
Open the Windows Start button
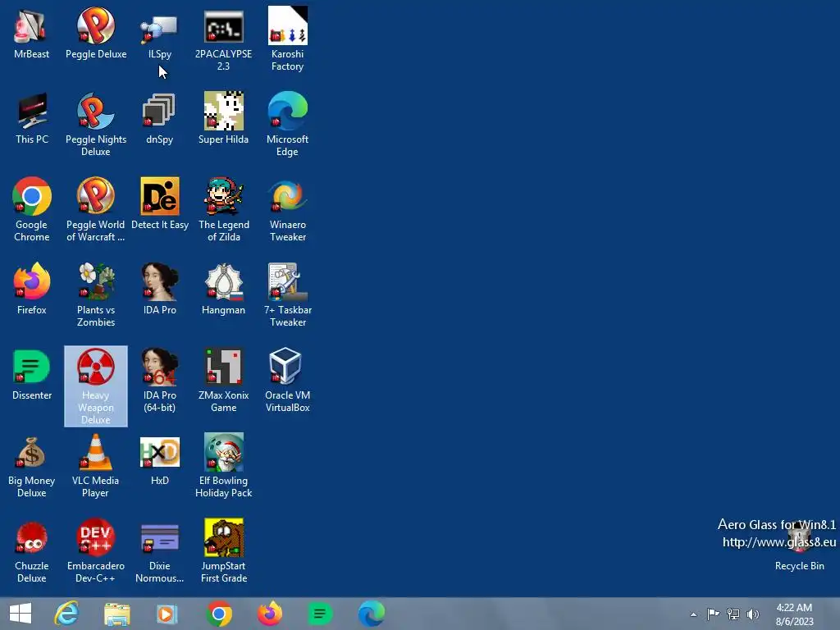click(21, 614)
